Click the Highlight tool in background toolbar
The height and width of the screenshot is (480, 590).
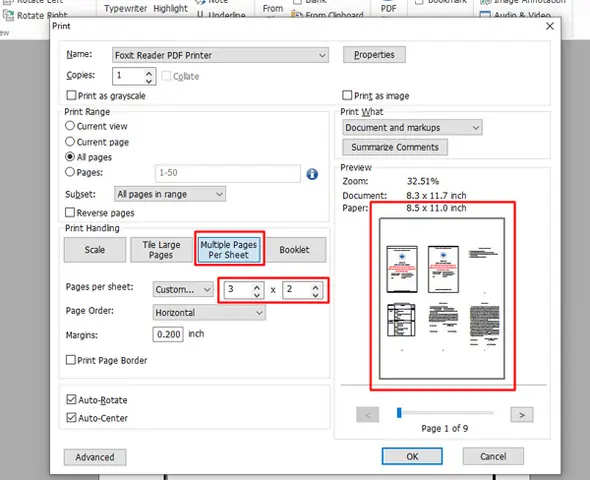coord(170,8)
